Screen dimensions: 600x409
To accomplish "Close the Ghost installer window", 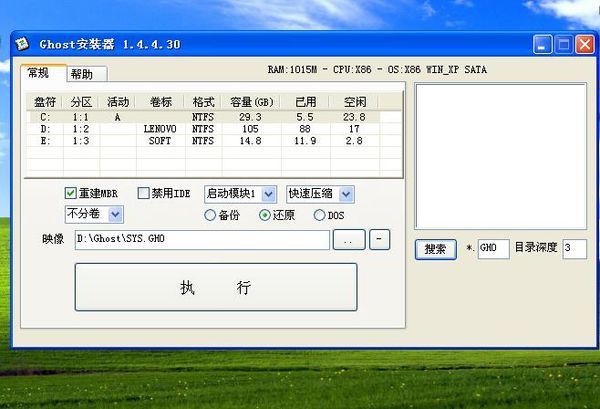I will 585,44.
